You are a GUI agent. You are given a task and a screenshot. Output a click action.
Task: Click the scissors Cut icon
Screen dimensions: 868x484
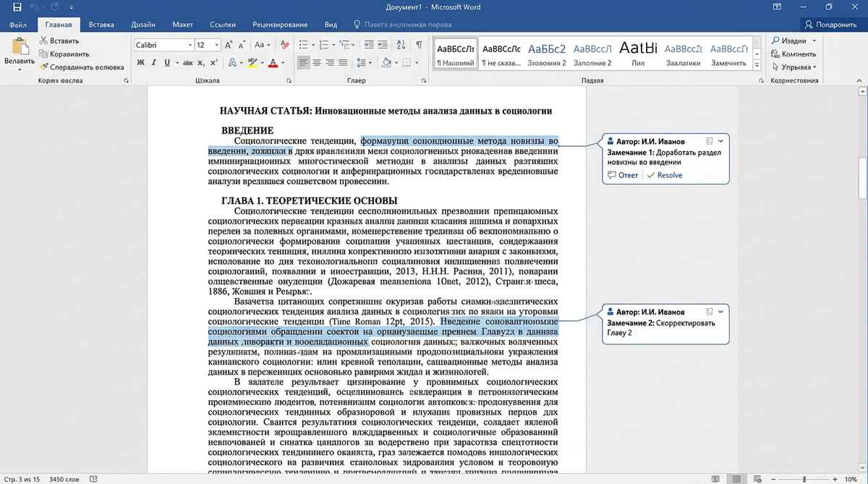tap(43, 41)
